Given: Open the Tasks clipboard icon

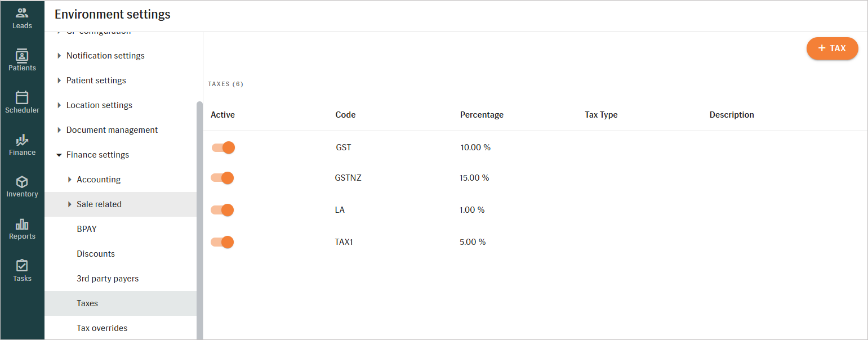Looking at the screenshot, I should [22, 266].
